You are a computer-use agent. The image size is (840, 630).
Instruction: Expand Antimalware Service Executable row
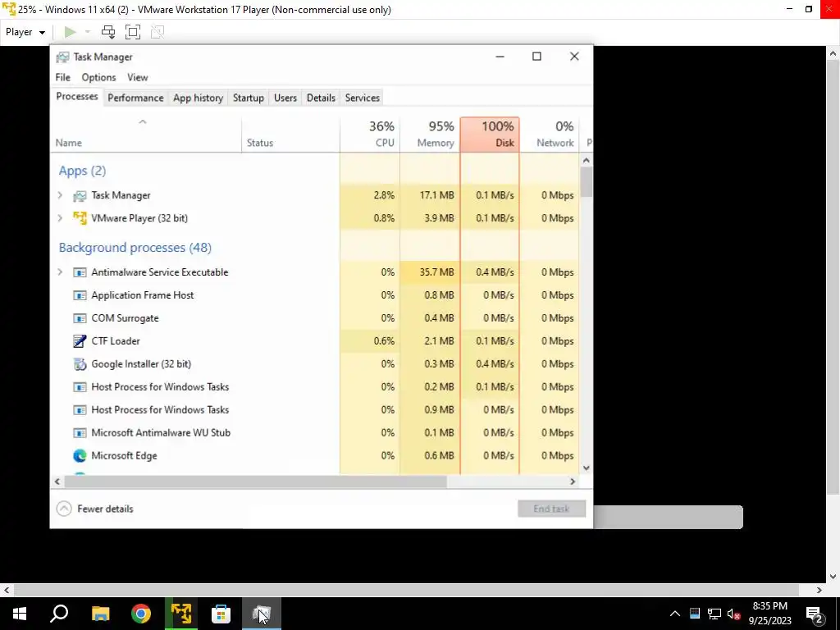[x=60, y=272]
